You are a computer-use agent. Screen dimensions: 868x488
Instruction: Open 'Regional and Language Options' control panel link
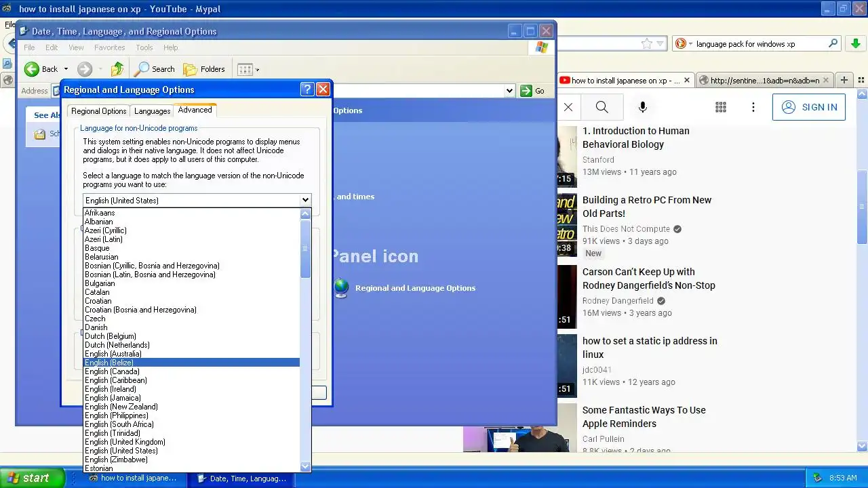[415, 288]
